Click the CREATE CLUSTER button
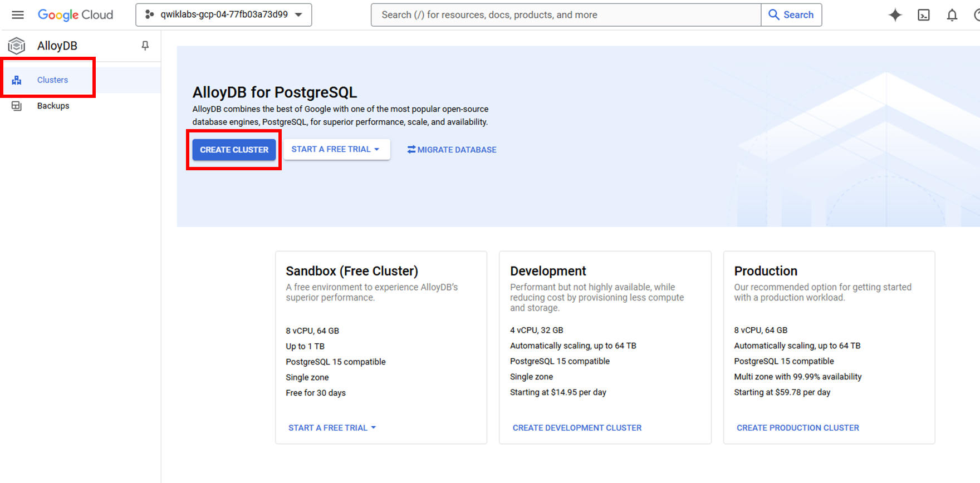 pos(234,150)
